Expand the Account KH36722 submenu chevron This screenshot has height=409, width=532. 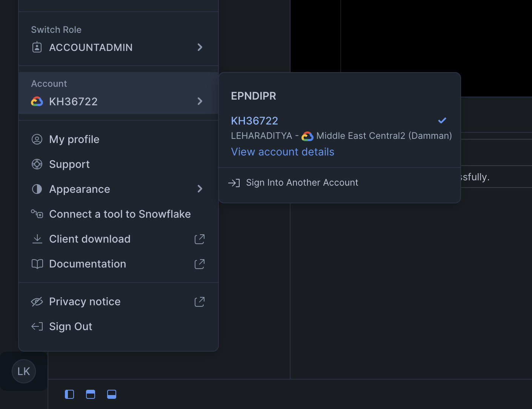tap(200, 101)
